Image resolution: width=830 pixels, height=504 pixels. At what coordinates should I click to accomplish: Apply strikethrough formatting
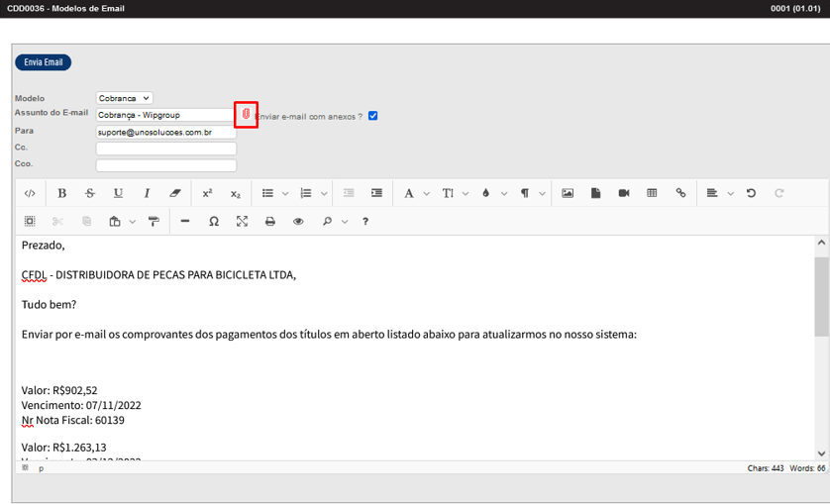90,193
